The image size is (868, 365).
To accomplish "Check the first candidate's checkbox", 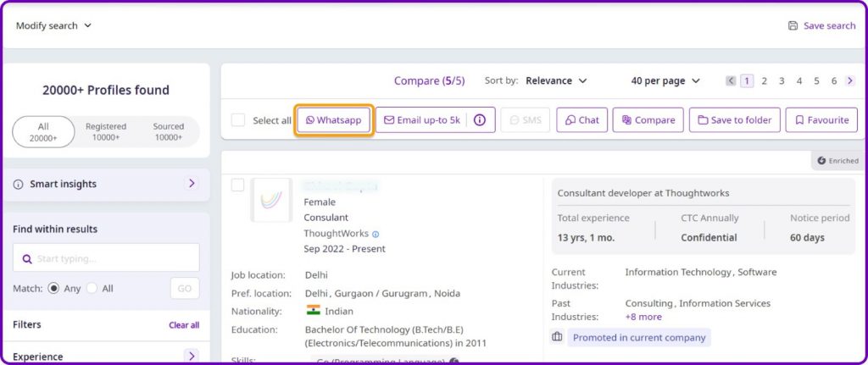I will coord(238,185).
